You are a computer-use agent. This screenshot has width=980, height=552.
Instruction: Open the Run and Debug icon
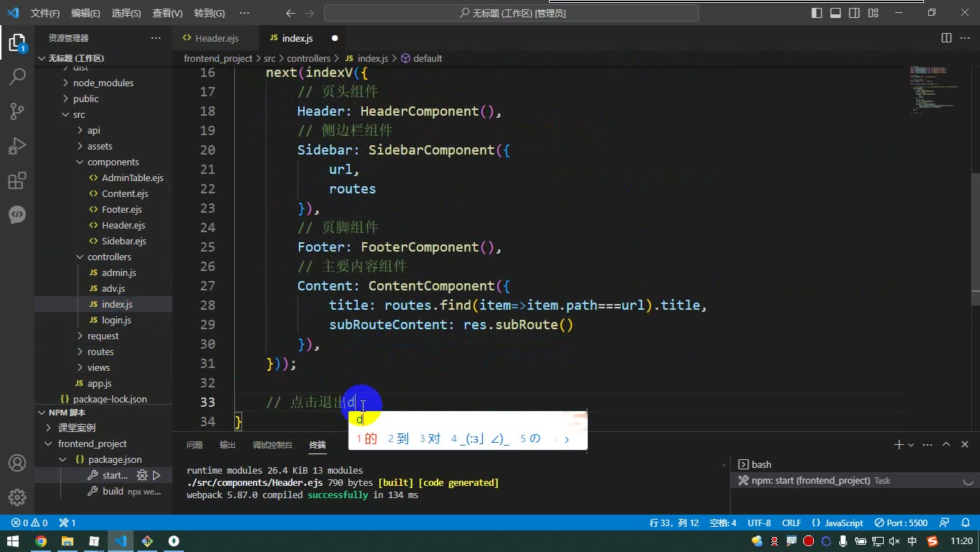(17, 146)
